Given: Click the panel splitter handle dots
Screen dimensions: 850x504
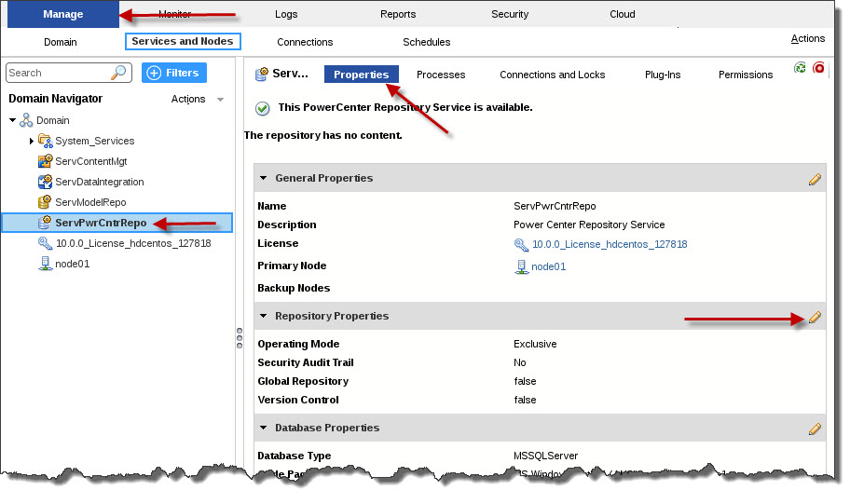Looking at the screenshot, I should tap(240, 337).
